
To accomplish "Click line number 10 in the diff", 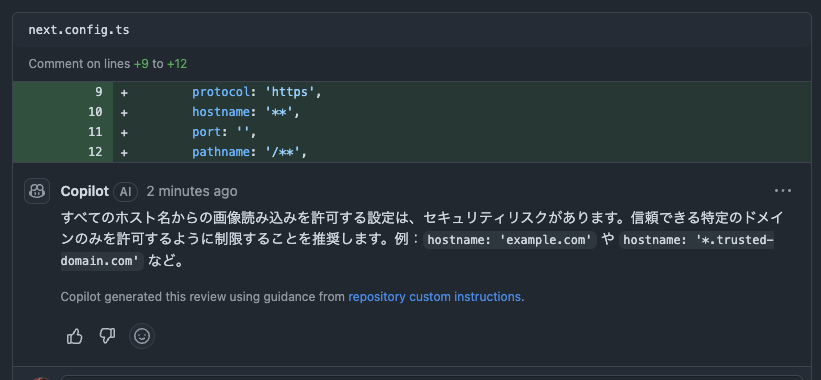I will tap(95, 112).
